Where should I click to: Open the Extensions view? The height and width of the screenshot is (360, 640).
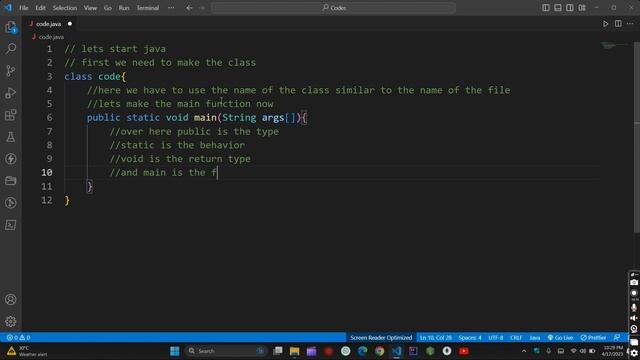tap(11, 115)
